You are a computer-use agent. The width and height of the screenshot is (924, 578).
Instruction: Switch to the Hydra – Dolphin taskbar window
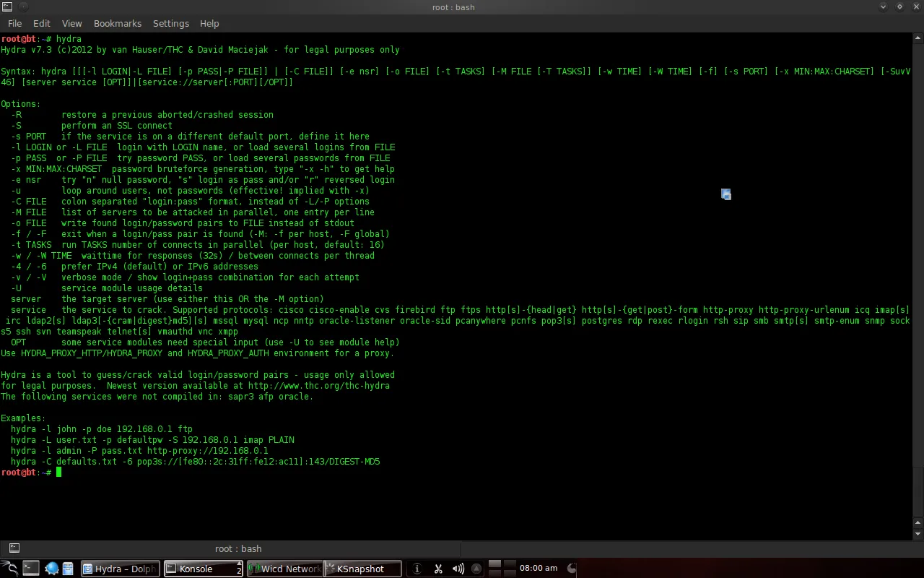(x=120, y=569)
